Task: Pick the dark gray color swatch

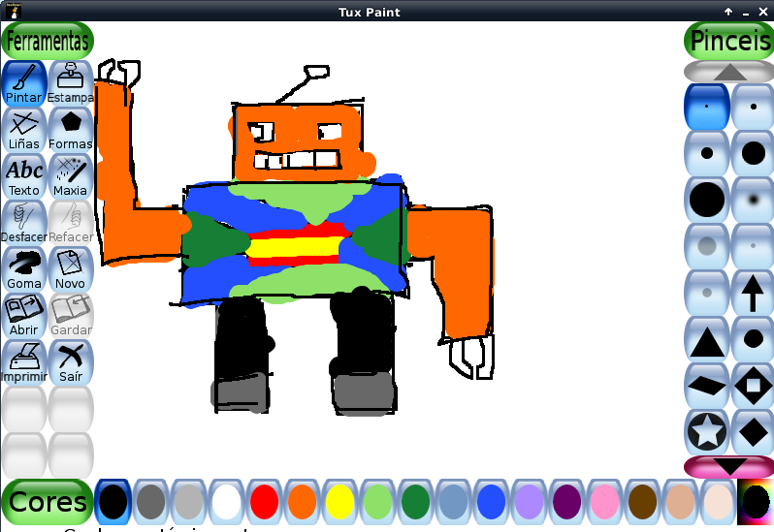Action: (150, 502)
